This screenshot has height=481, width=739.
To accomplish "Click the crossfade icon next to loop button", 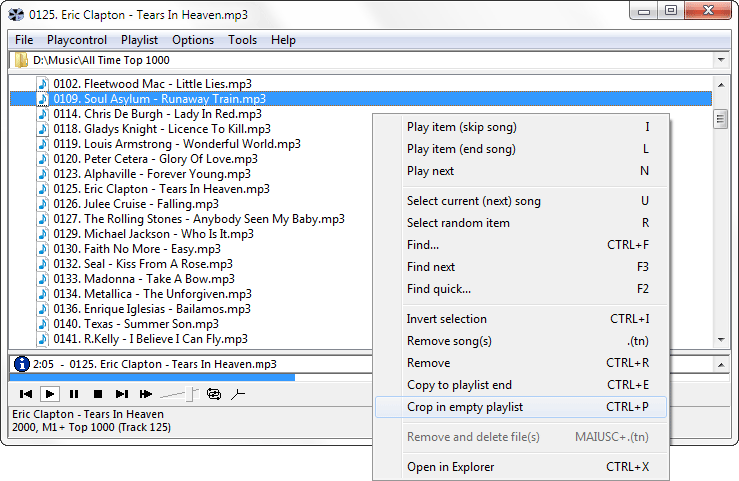I will click(238, 394).
